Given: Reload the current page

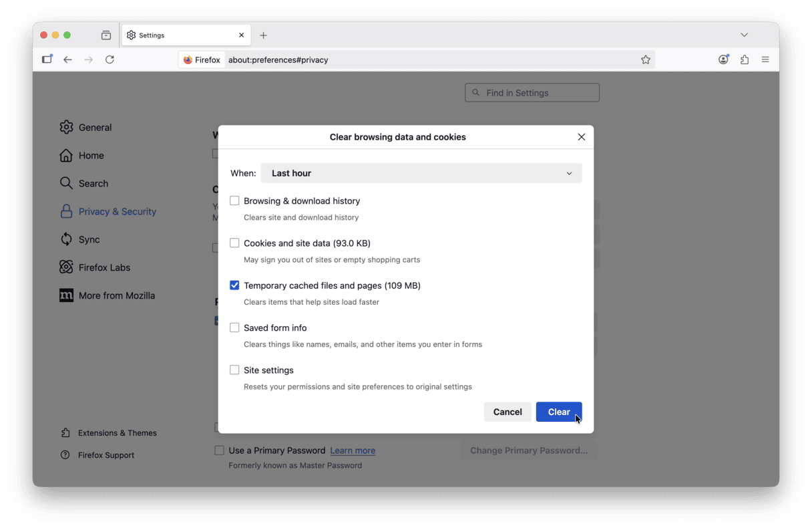Looking at the screenshot, I should pyautogui.click(x=110, y=59).
